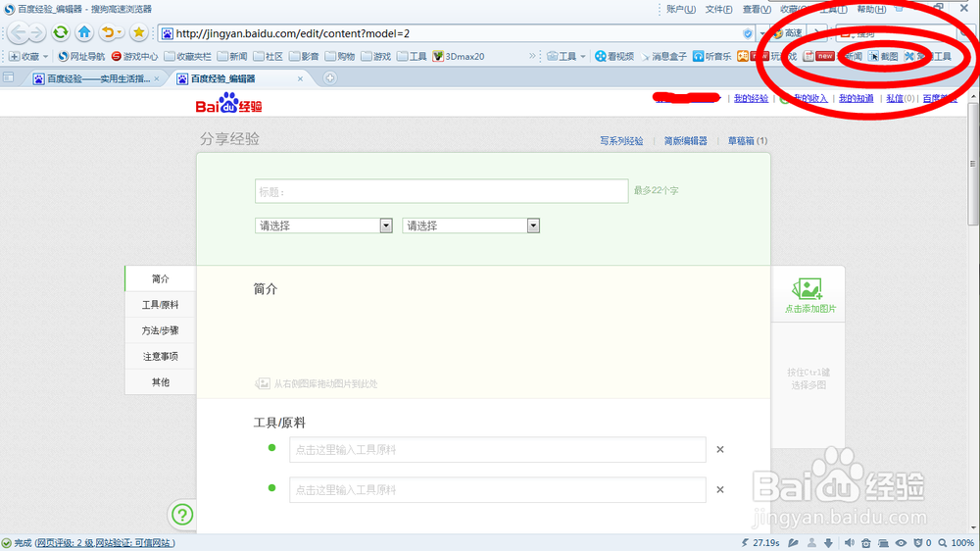Open the second 请选择 subcategory dropdown
980x551 pixels.
click(x=470, y=225)
